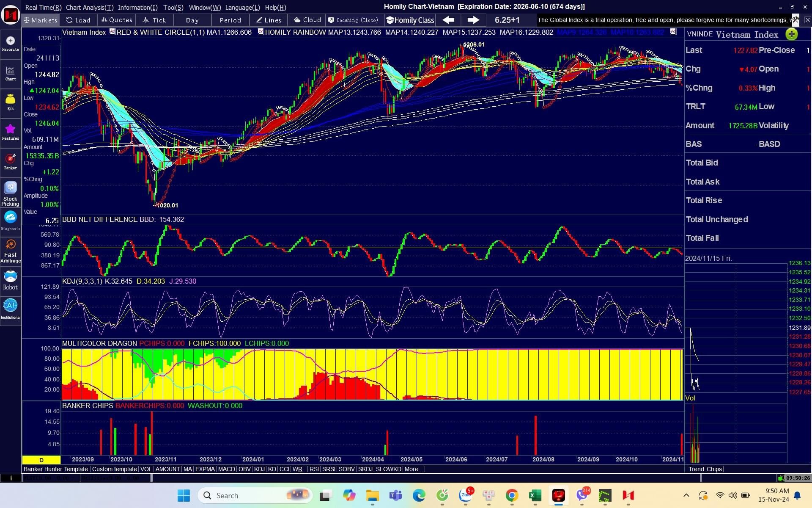
Task: Click the yellow D period indicator
Action: pyautogui.click(x=41, y=460)
